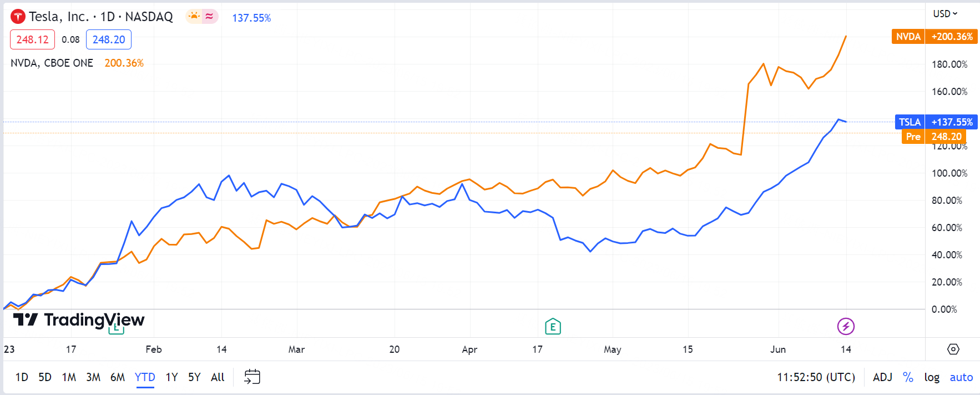Click the pre-market sun indicator icon
This screenshot has width=980, height=395.
coord(194,16)
